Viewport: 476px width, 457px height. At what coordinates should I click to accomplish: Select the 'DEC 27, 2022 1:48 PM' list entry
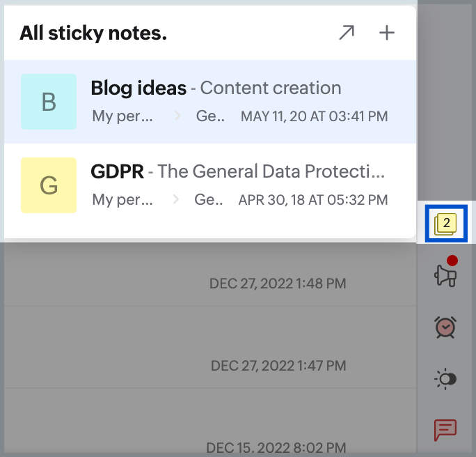click(x=278, y=284)
